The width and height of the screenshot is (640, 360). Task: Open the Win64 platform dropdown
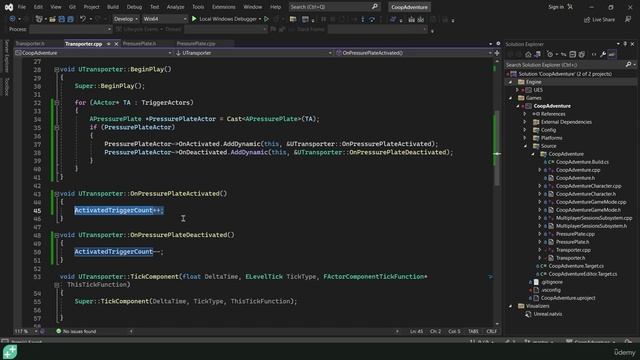tap(165, 19)
